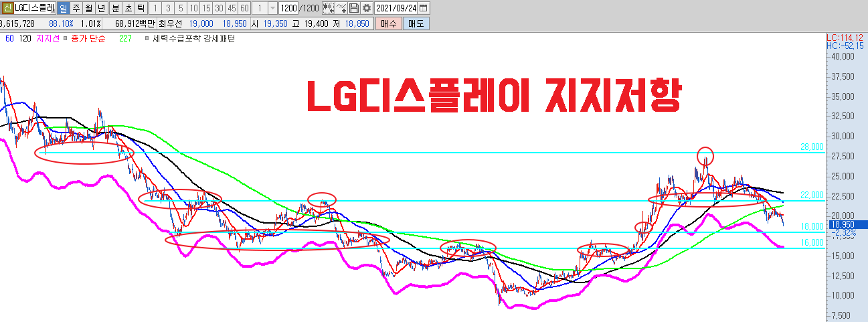The width and height of the screenshot is (868, 322).
Task: Select the 월 (monthly) chart period
Action: coord(89,9)
